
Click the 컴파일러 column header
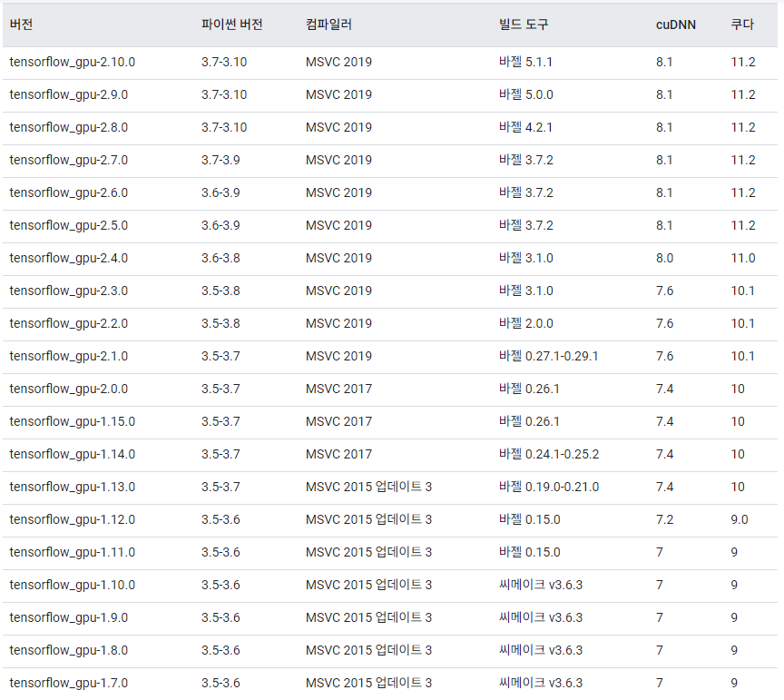pos(329,25)
